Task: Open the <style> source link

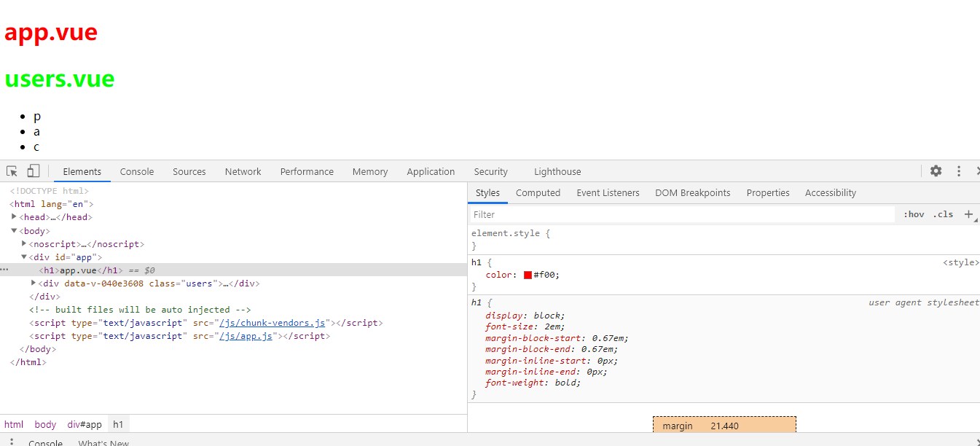Action: click(x=961, y=262)
